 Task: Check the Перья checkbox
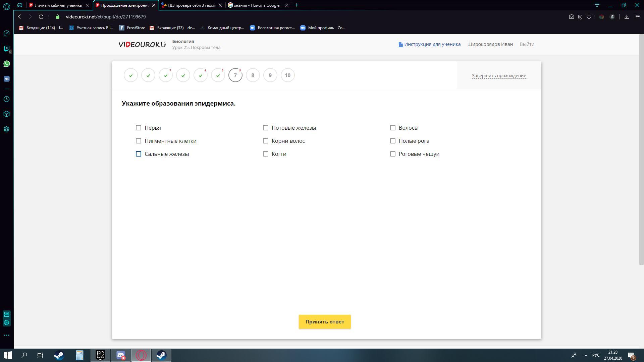[x=139, y=128]
